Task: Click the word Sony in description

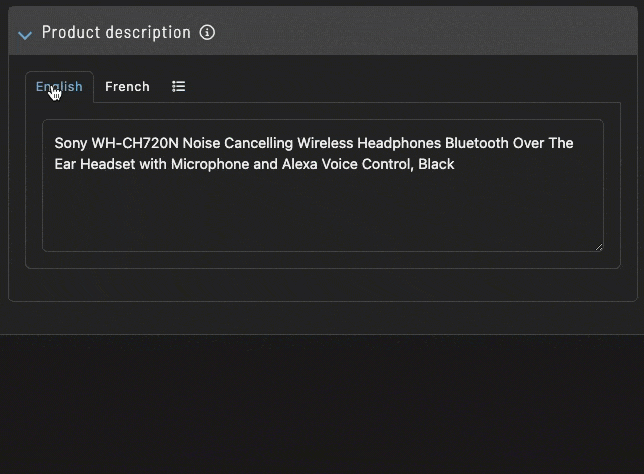Action: coord(71,143)
